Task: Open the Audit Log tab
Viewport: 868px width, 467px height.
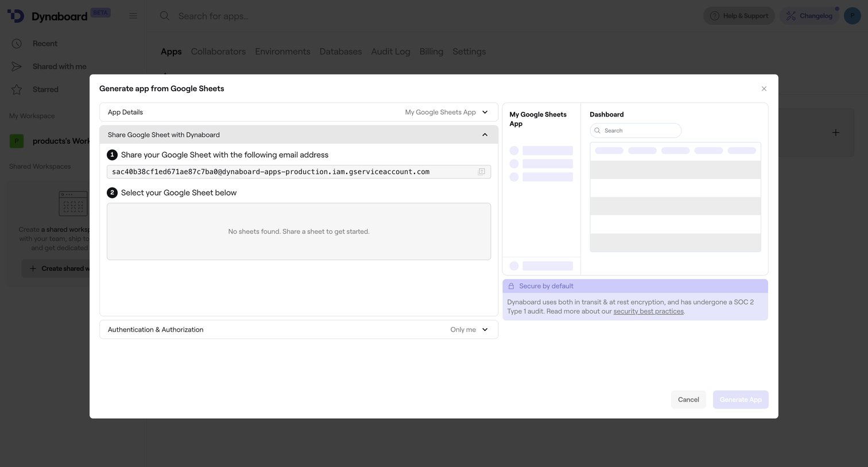Action: 391,52
